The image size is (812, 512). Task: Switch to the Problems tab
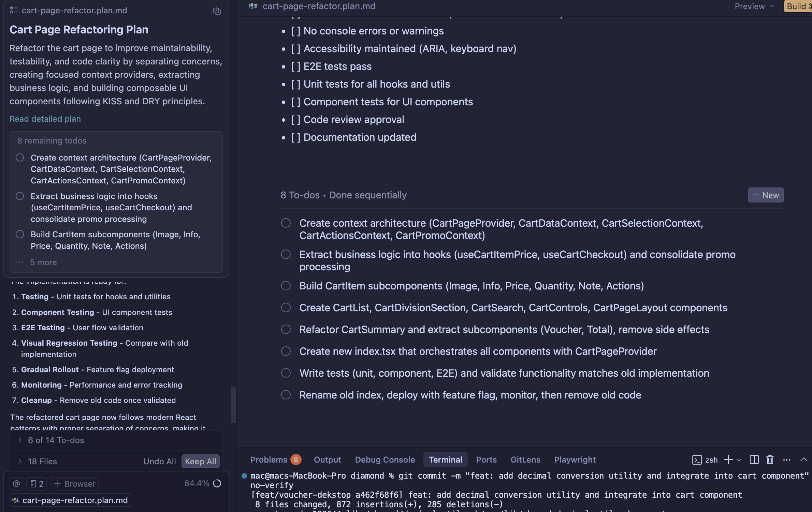coord(269,460)
